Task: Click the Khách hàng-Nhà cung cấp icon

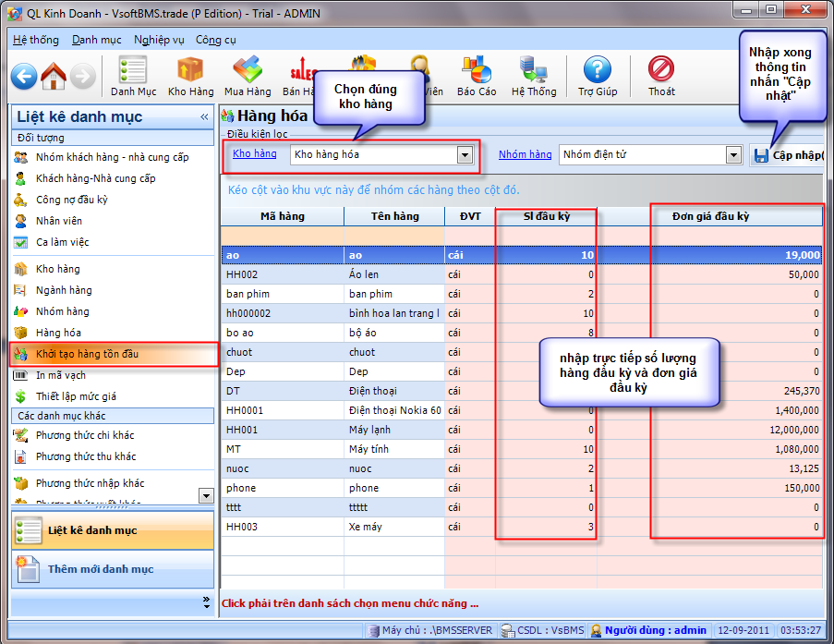Action: click(20, 178)
